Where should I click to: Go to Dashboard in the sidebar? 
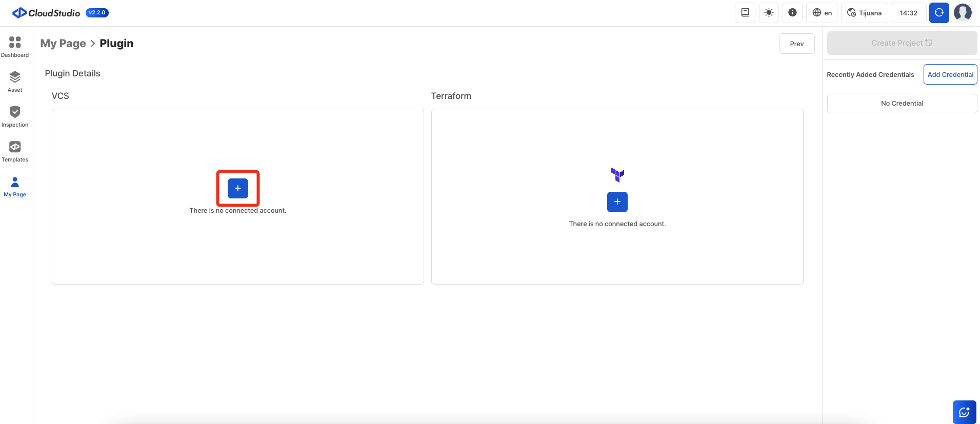pyautogui.click(x=15, y=47)
